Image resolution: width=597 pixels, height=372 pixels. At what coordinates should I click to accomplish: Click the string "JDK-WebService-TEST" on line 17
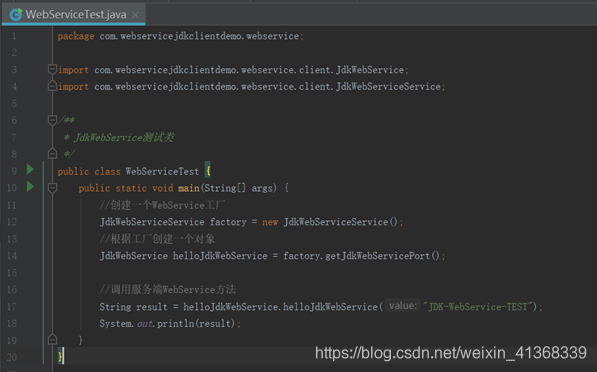(x=477, y=307)
